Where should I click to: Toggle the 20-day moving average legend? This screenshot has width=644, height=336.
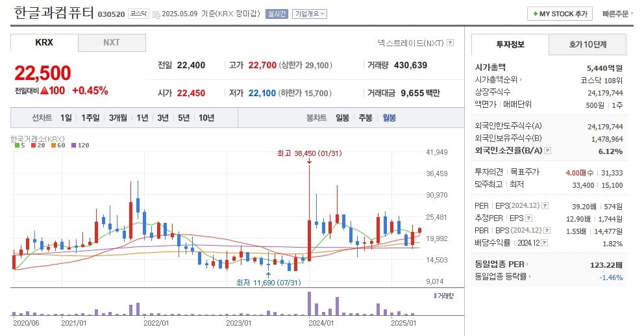click(38, 145)
